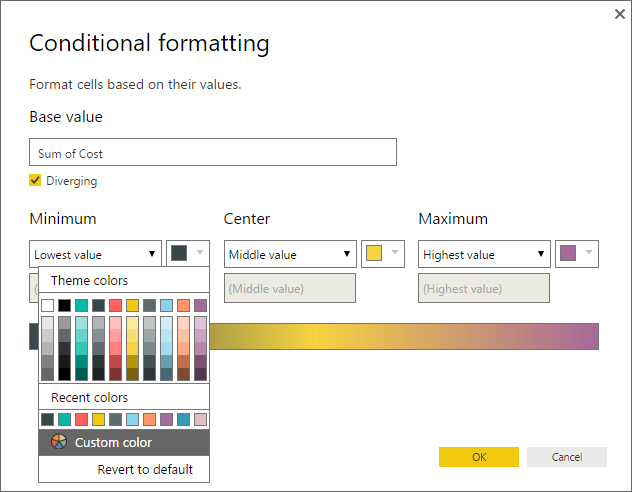The height and width of the screenshot is (492, 632).
Task: Select the pale pink swatch in Recent colors
Action: click(x=200, y=419)
